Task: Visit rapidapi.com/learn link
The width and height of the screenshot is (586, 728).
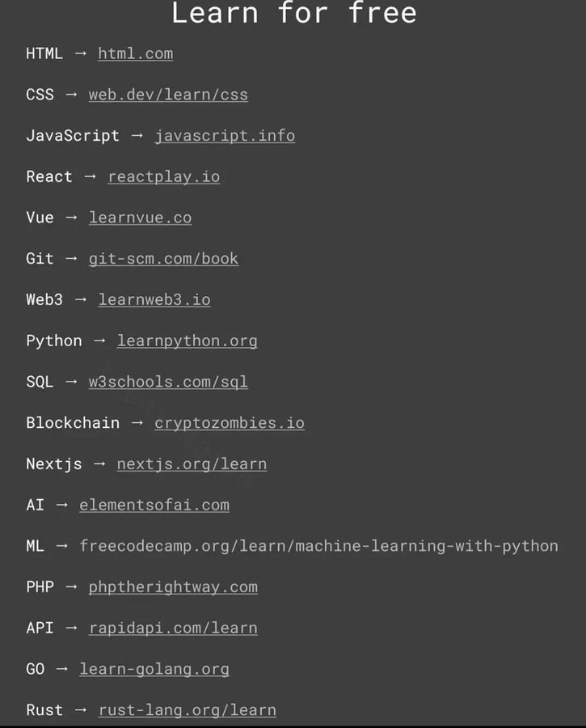Action: (173, 629)
